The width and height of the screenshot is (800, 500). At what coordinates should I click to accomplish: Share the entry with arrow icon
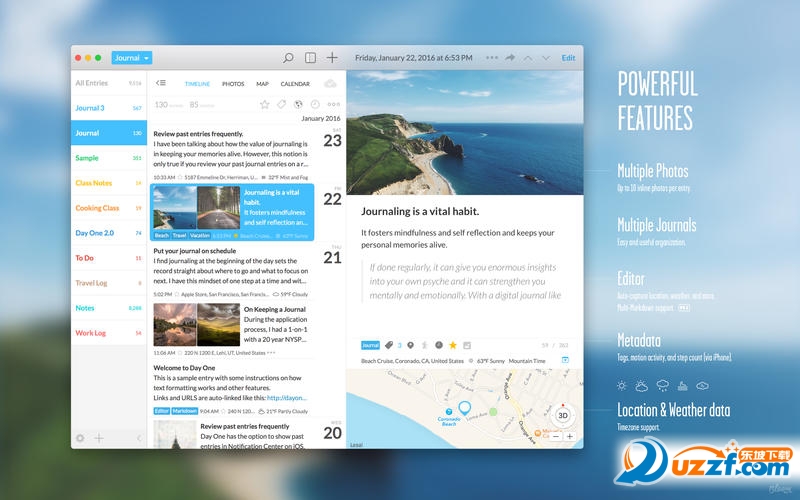coord(510,58)
